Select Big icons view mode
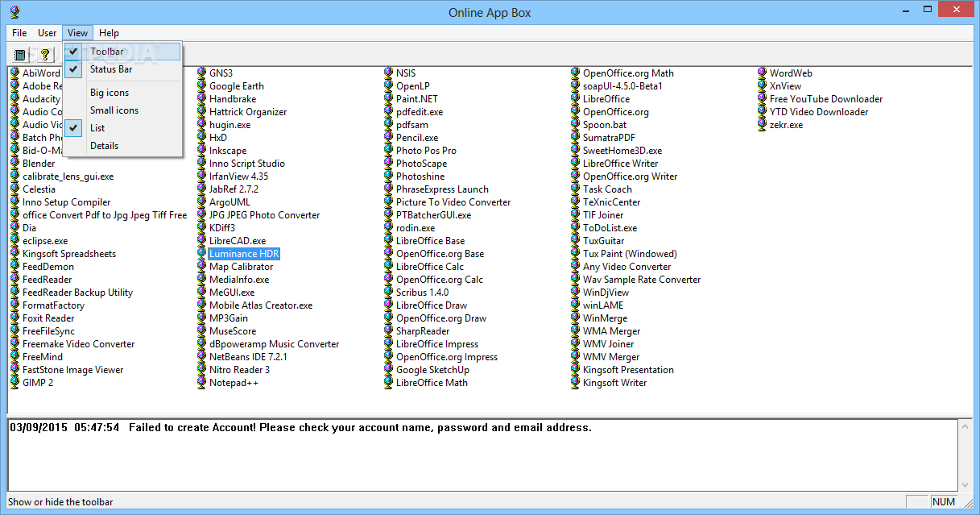The image size is (980, 515). [x=123, y=93]
